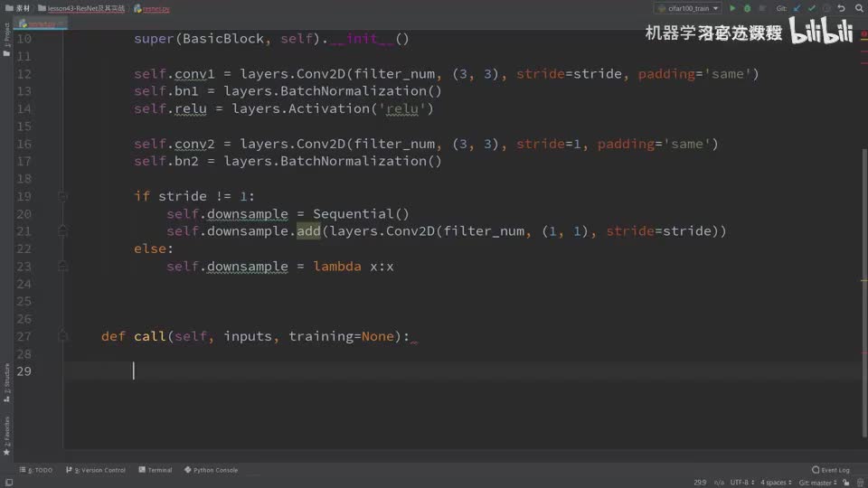
Task: Click the lesson43-ResNet folder breadcrumb
Action: coord(81,8)
